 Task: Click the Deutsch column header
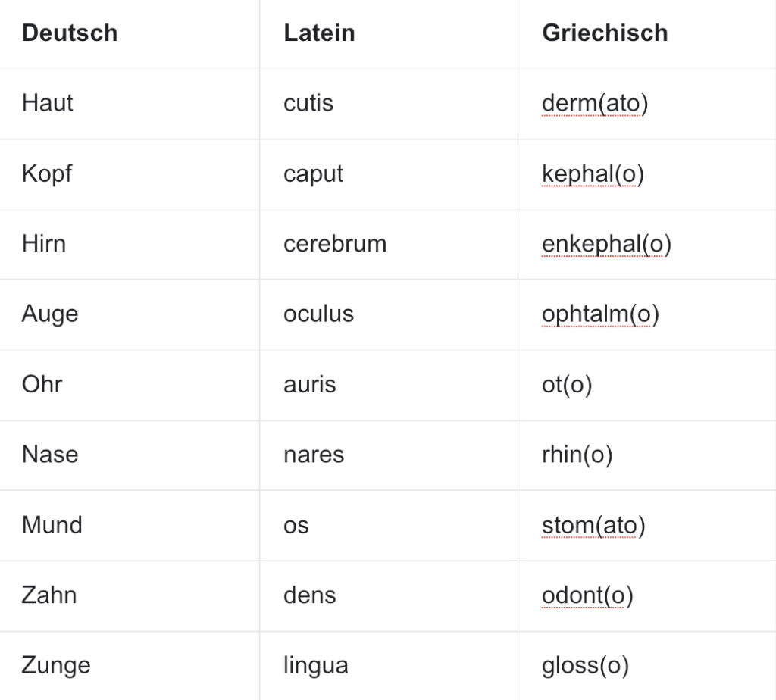70,33
